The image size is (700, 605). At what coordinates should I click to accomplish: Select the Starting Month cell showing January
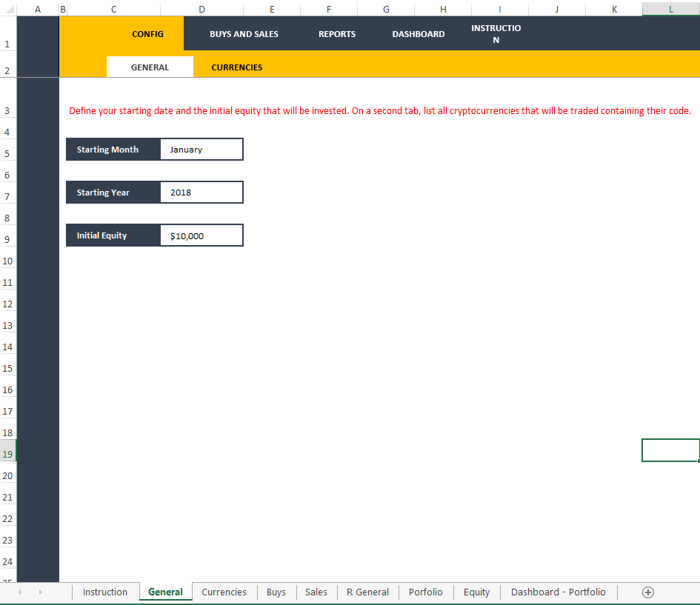click(x=201, y=150)
